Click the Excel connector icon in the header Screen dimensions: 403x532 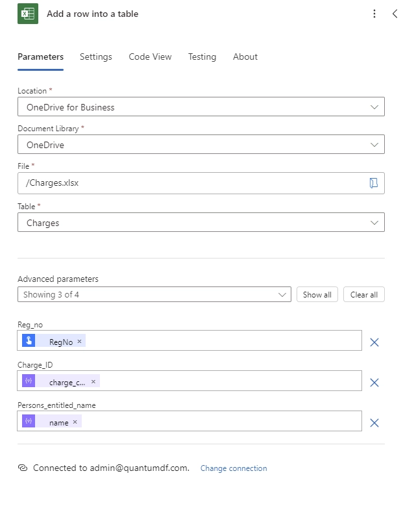[27, 13]
